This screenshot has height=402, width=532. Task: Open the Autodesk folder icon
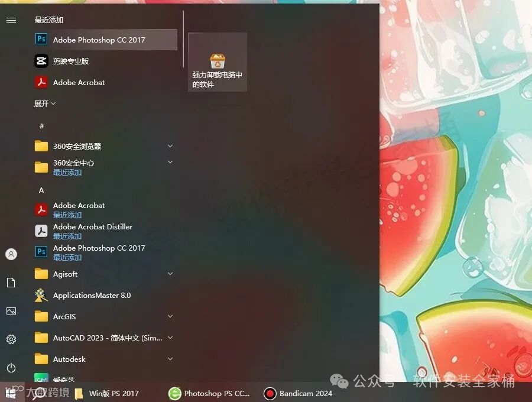[x=41, y=359]
